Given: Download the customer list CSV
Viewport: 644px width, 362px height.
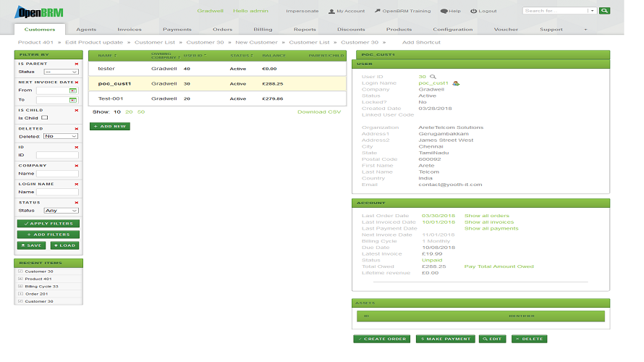Looking at the screenshot, I should [x=319, y=112].
